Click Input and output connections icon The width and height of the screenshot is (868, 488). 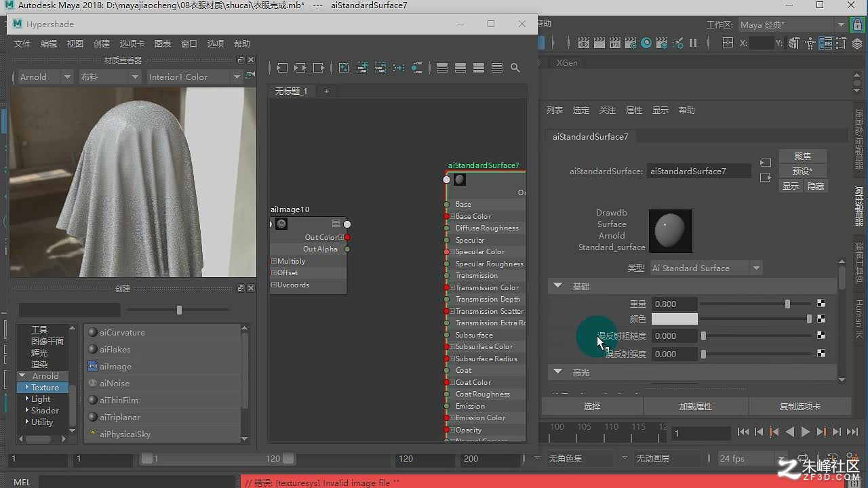pyautogui.click(x=300, y=68)
